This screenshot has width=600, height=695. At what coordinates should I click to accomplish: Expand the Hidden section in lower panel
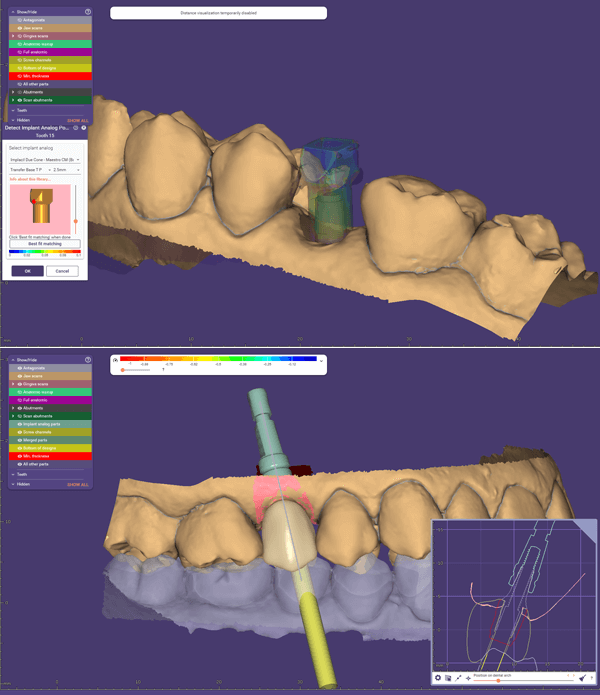click(x=13, y=484)
